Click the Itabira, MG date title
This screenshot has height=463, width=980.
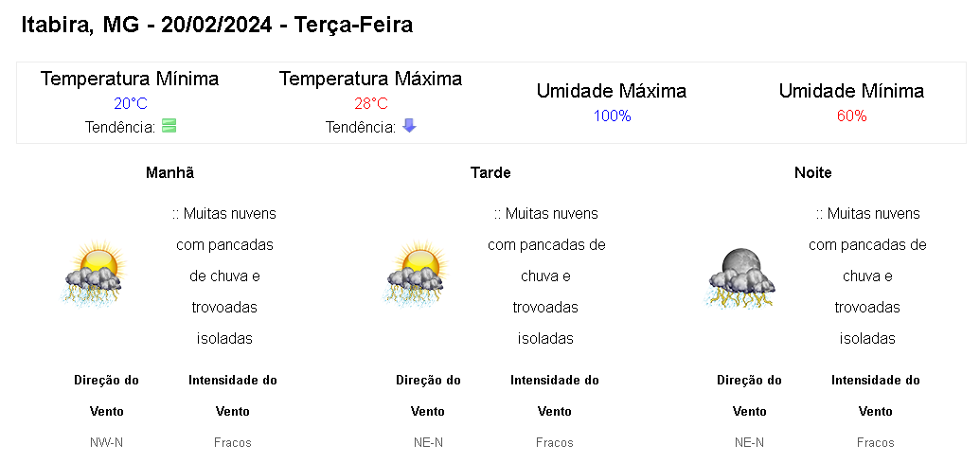217,25
